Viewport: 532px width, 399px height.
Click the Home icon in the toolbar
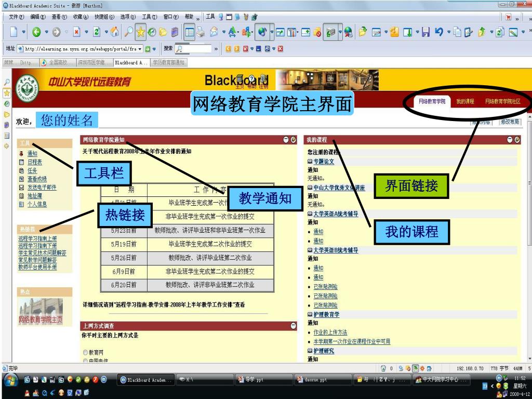tap(114, 32)
